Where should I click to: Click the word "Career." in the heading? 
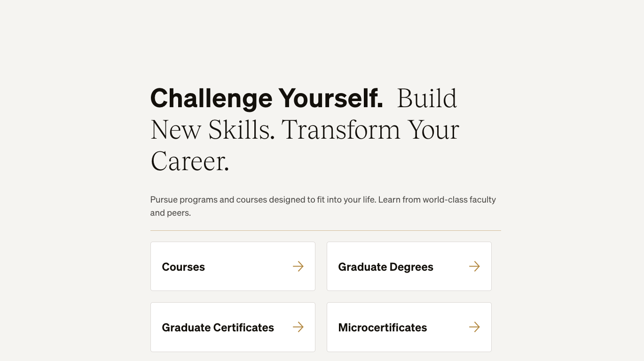point(190,161)
